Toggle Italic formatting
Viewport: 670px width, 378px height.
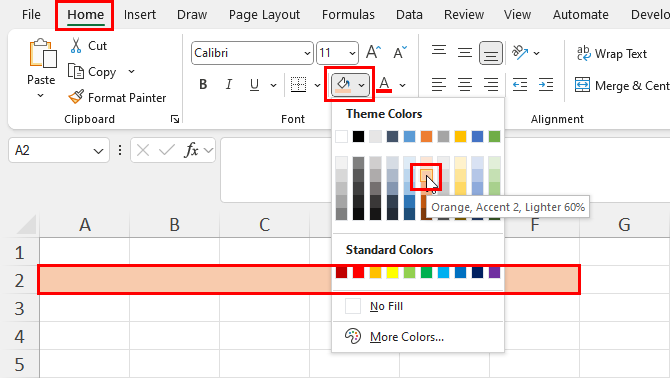(229, 85)
